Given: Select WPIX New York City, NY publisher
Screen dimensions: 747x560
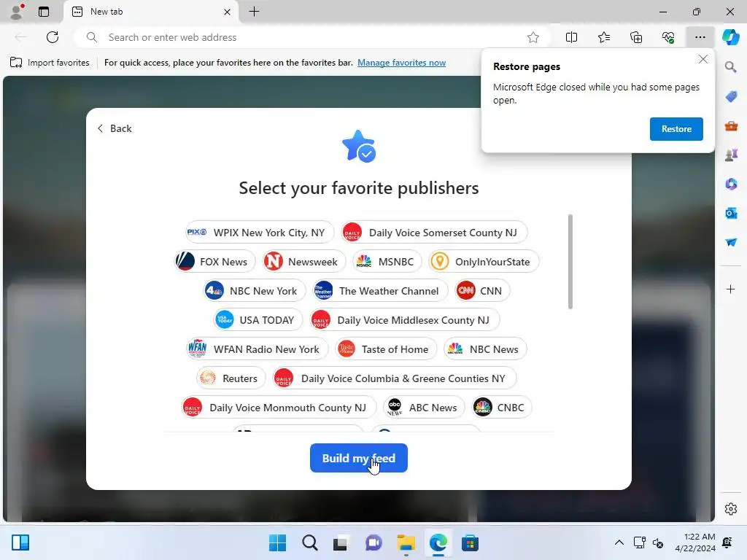Looking at the screenshot, I should pyautogui.click(x=260, y=233).
